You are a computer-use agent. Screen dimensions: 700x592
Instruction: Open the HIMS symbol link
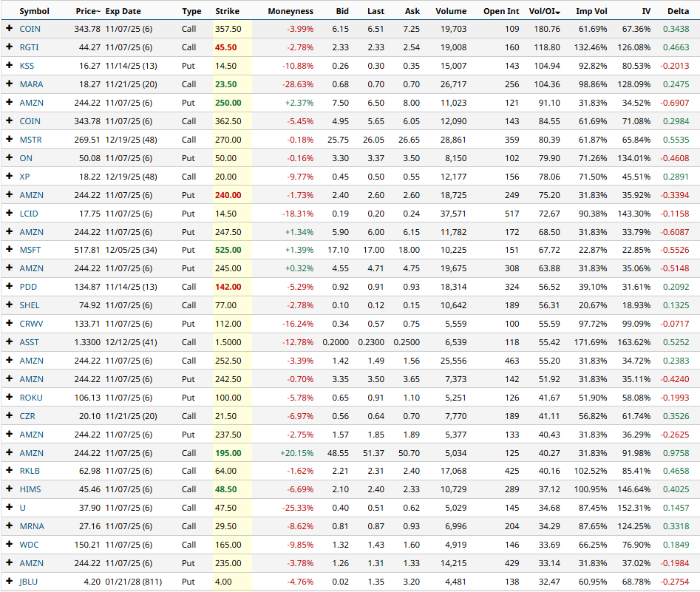click(x=30, y=489)
